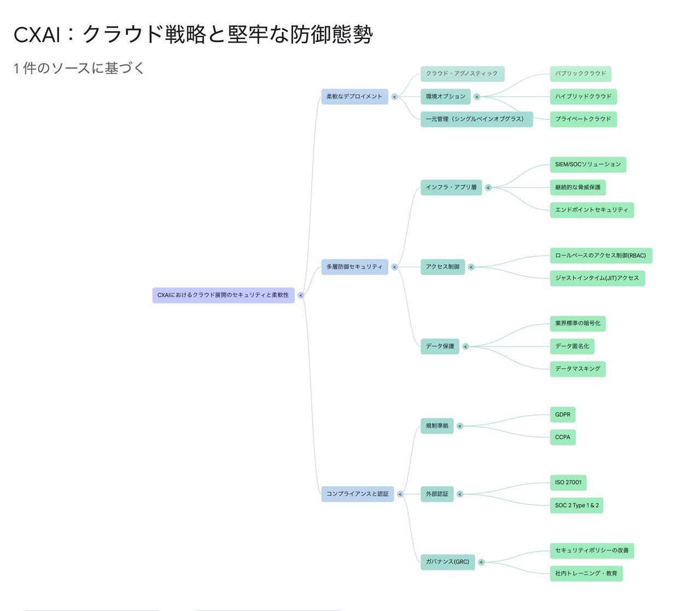
Task: Collapse the データ保護 branch chevron
Action: (465, 346)
